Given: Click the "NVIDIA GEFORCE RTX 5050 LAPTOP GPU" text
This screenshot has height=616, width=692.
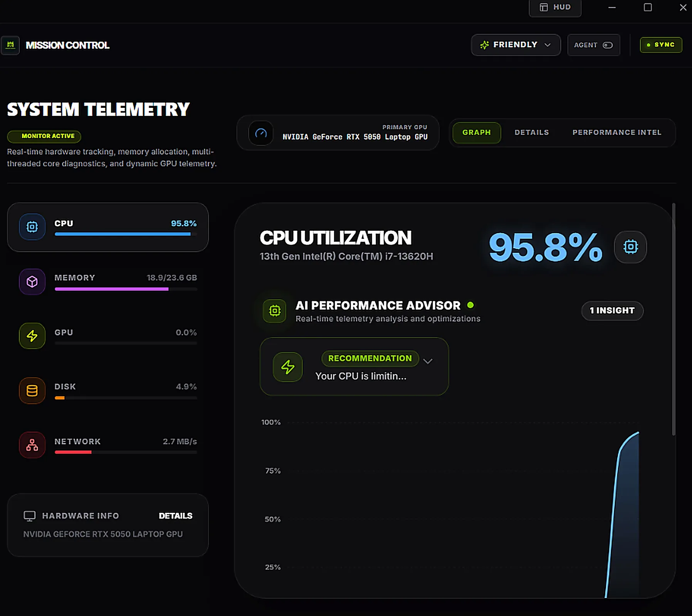Looking at the screenshot, I should click(103, 534).
